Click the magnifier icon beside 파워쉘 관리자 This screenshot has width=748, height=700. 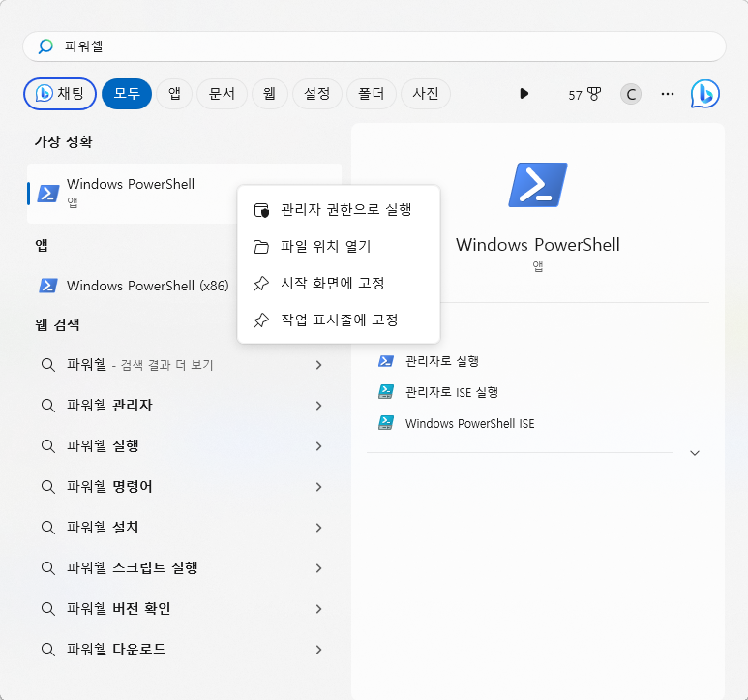pyautogui.click(x=47, y=406)
